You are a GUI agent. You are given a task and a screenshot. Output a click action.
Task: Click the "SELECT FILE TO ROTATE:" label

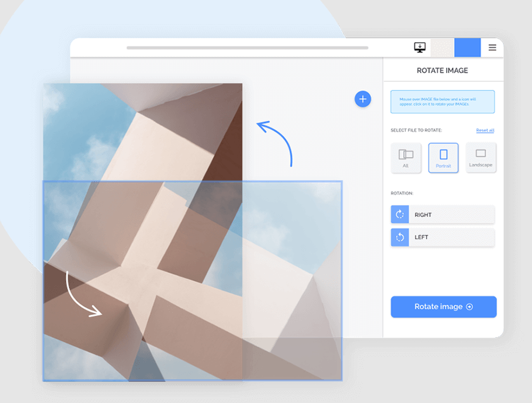point(417,130)
